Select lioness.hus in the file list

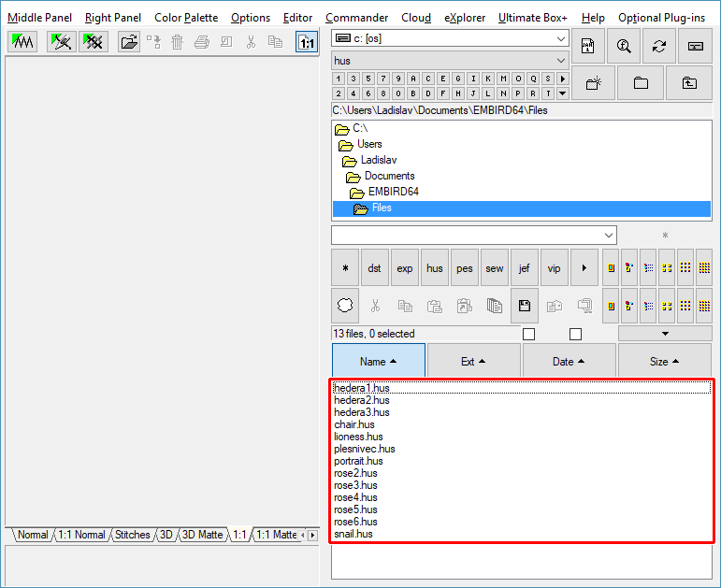(x=358, y=437)
